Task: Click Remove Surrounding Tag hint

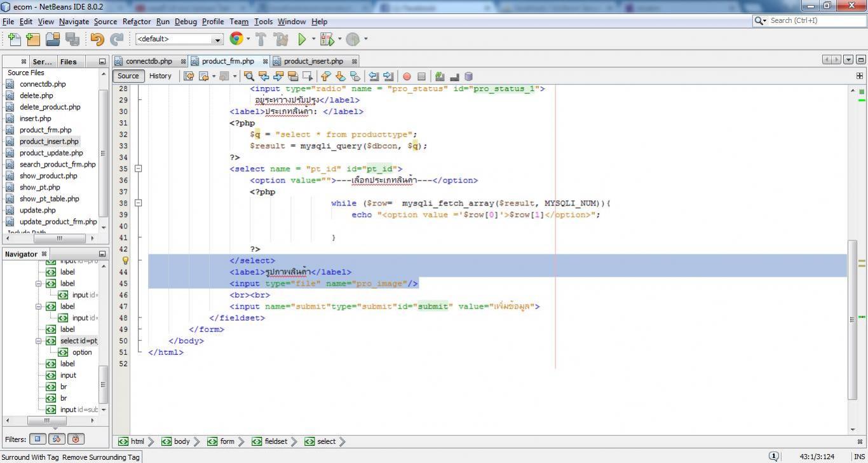Action: coord(100,457)
